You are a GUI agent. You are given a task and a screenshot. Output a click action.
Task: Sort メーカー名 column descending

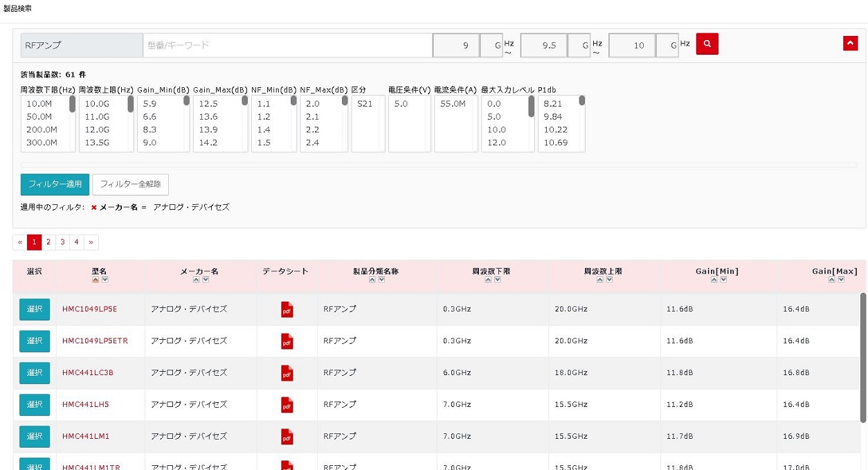[x=206, y=280]
